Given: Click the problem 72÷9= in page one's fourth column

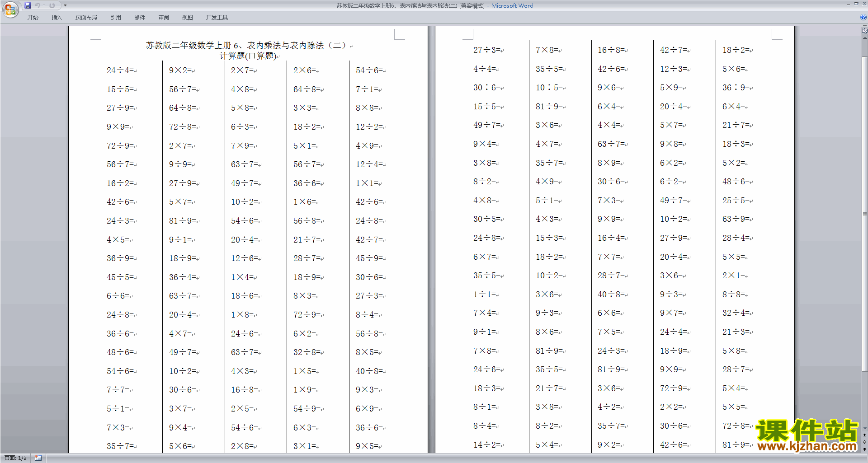Looking at the screenshot, I should coord(307,315).
